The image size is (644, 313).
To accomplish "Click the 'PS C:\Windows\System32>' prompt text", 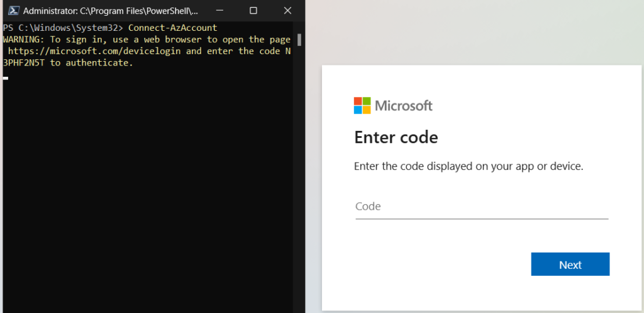I will pos(63,28).
